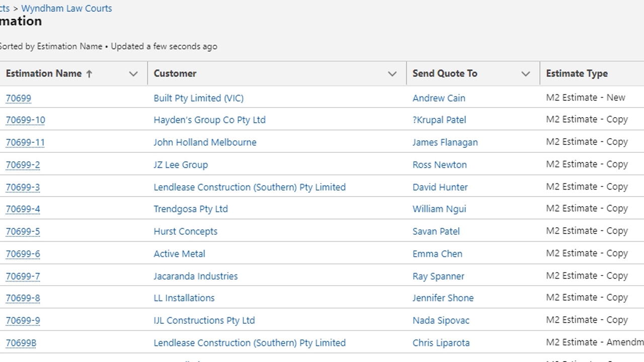Open customer John Holland Melbourne
Screen dimensions: 644x362
pyautogui.click(x=205, y=142)
